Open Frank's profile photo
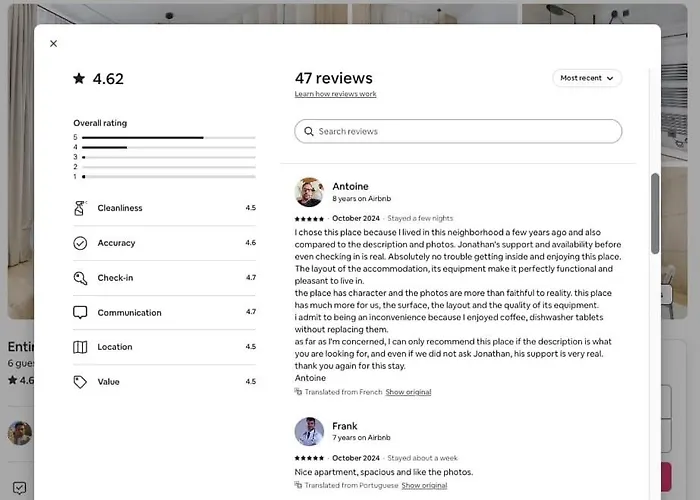The height and width of the screenshot is (500, 700). [309, 432]
